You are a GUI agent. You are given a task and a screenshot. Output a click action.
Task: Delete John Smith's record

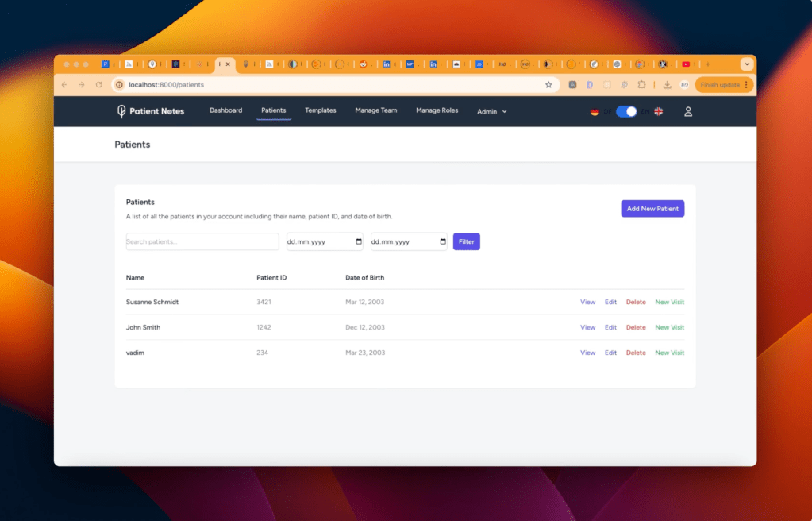coord(636,327)
